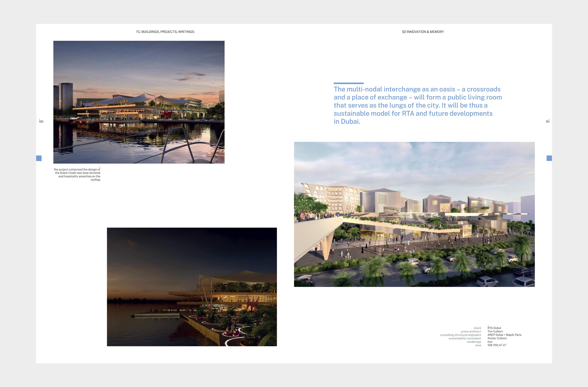The height and width of the screenshot is (387, 588).
Task: Click the 'prime architect' label
Action: (471, 331)
